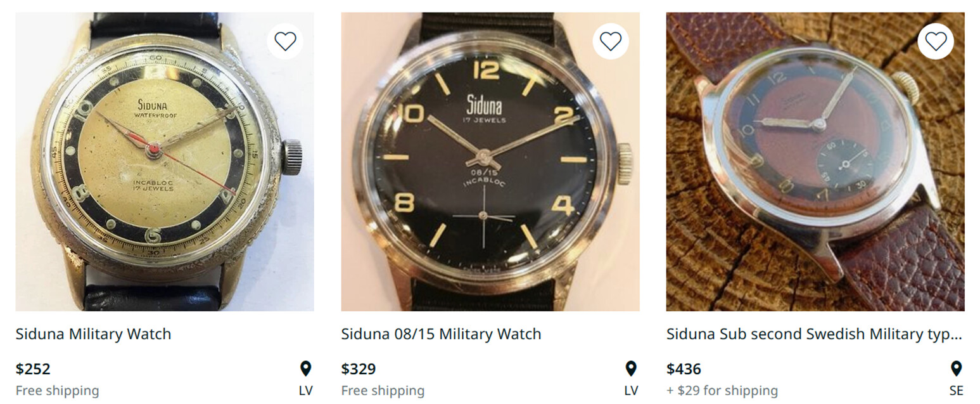This screenshot has width=980, height=404.
Task: Click location pin on $252 listing
Action: [305, 368]
